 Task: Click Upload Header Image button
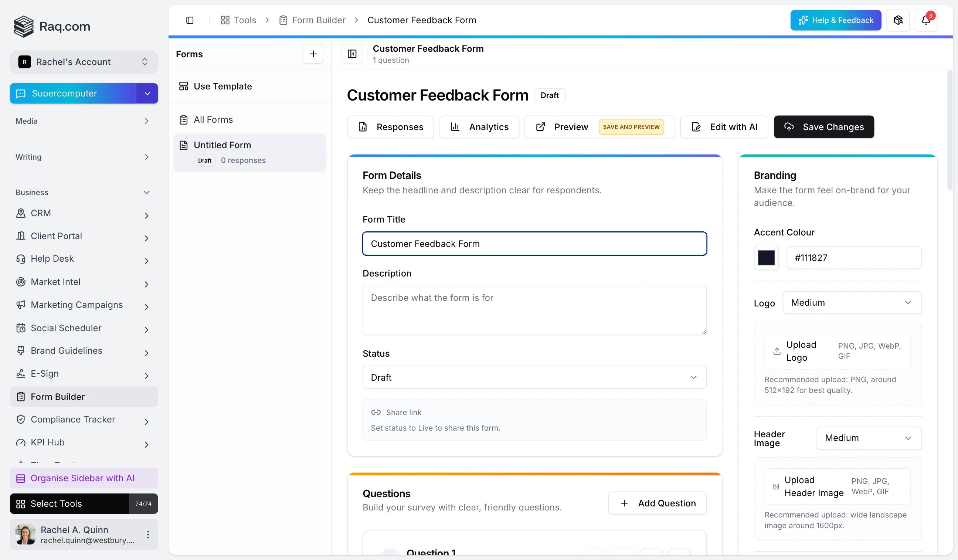pyautogui.click(x=838, y=486)
